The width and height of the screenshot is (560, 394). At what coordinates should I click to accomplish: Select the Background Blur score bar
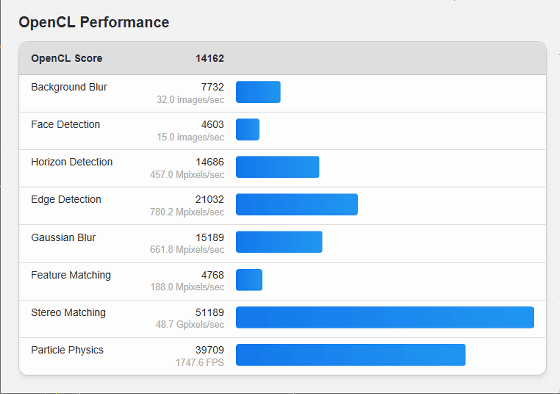(258, 92)
